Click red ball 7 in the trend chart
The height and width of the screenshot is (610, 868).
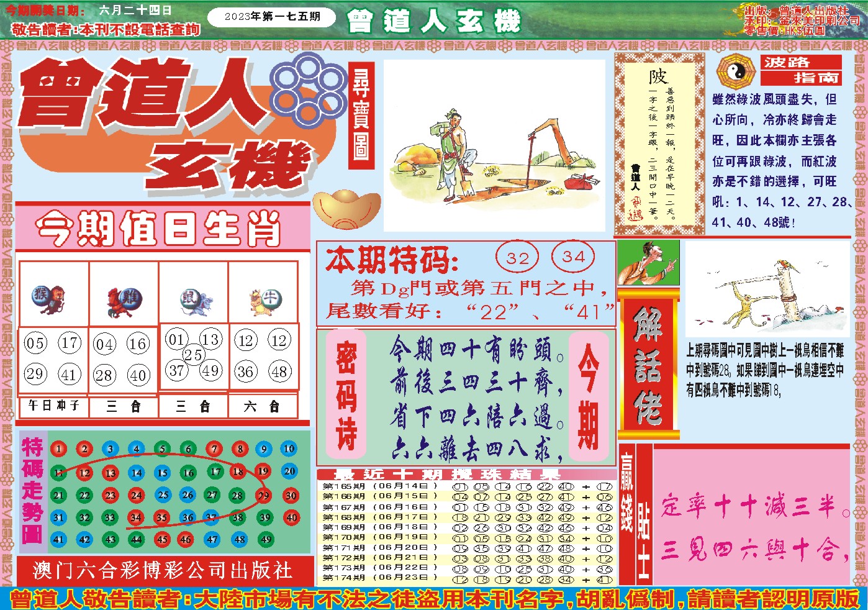(x=214, y=448)
